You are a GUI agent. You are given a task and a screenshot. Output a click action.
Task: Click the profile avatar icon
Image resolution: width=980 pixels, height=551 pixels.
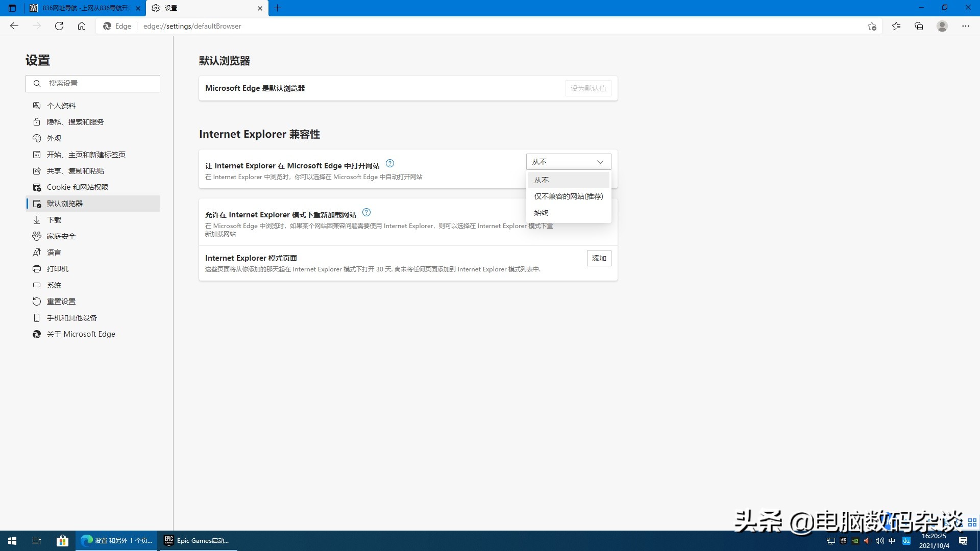(942, 26)
